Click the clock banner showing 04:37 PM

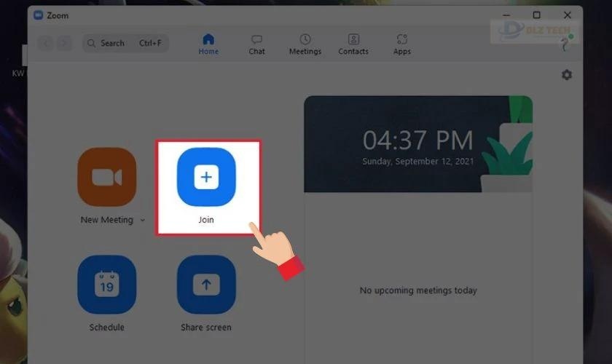(418, 144)
